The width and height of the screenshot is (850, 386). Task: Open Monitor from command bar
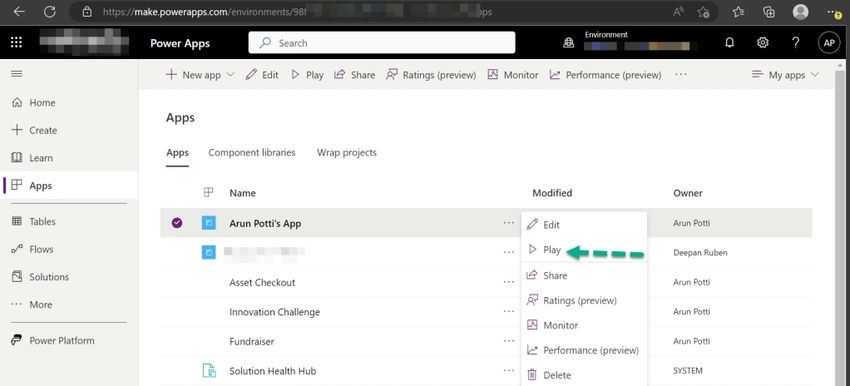(513, 75)
